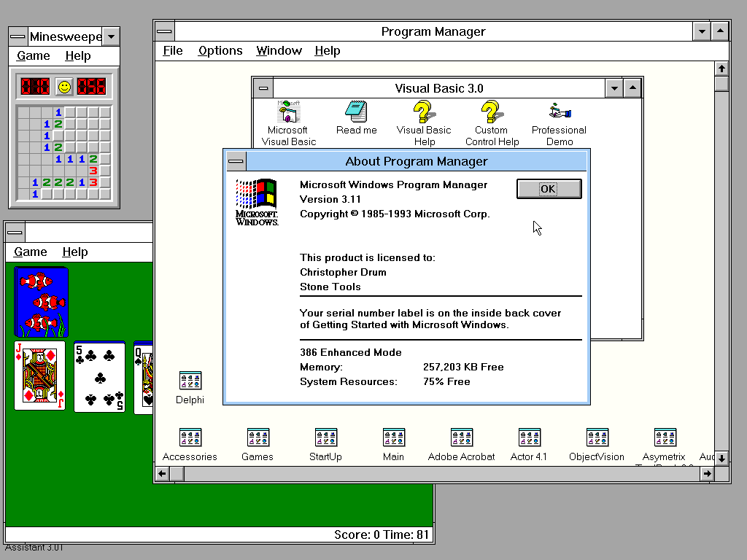The image size is (747, 560).
Task: Click OK in About Program Manager
Action: 549,189
